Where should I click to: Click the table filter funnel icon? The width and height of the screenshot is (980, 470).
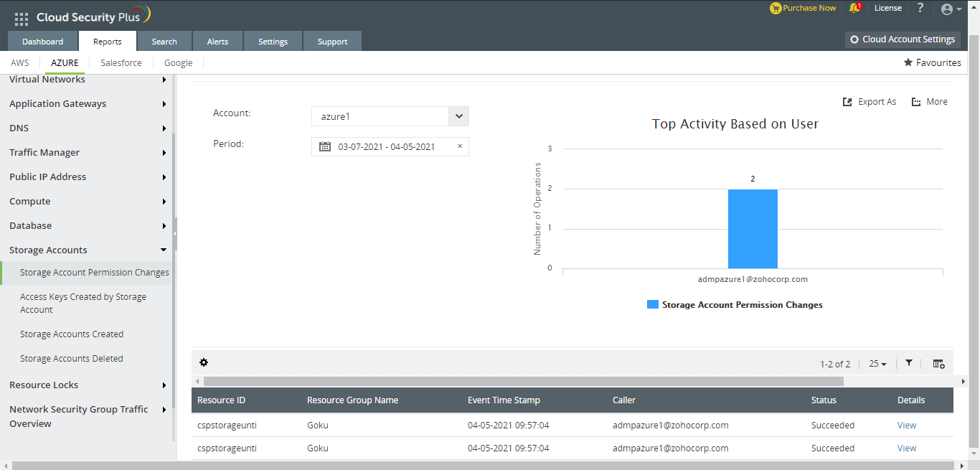tap(909, 363)
